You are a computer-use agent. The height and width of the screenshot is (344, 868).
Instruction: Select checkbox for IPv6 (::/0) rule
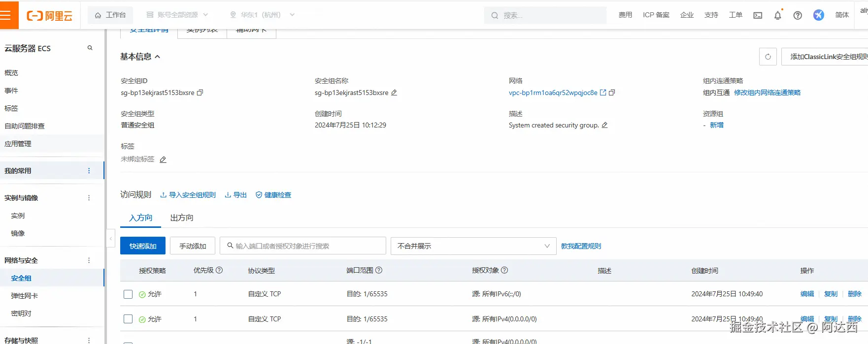click(x=128, y=294)
